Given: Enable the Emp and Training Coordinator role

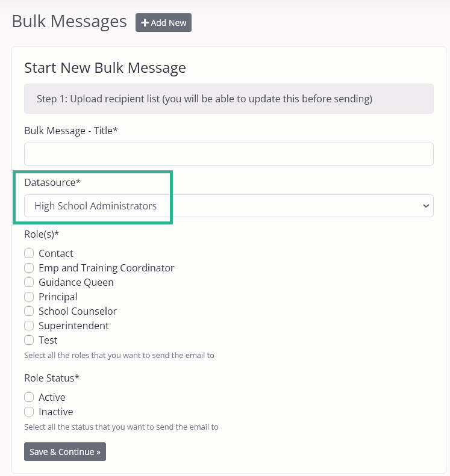Looking at the screenshot, I should coord(29,268).
